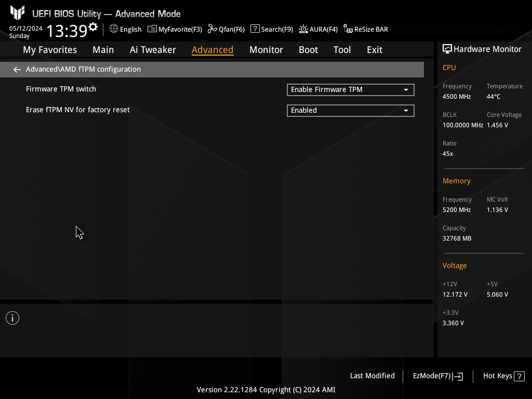Click the 13:39 clock time
The image size is (532, 399).
coord(67,31)
